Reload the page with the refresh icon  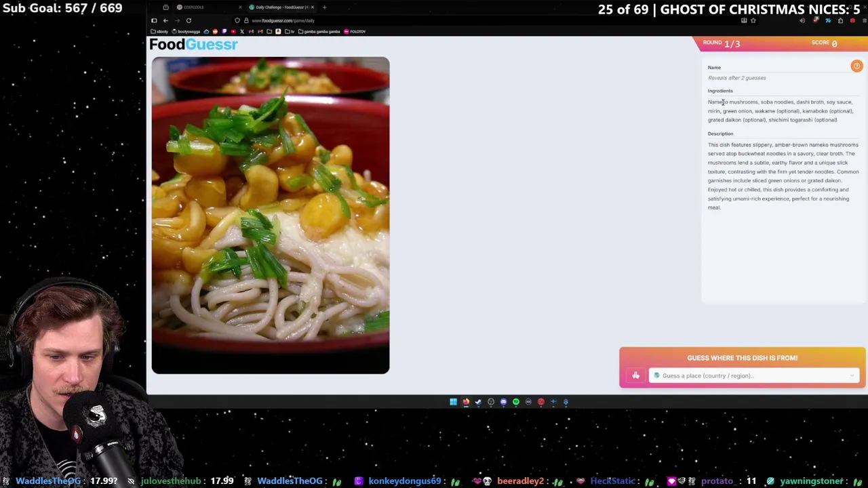click(189, 20)
